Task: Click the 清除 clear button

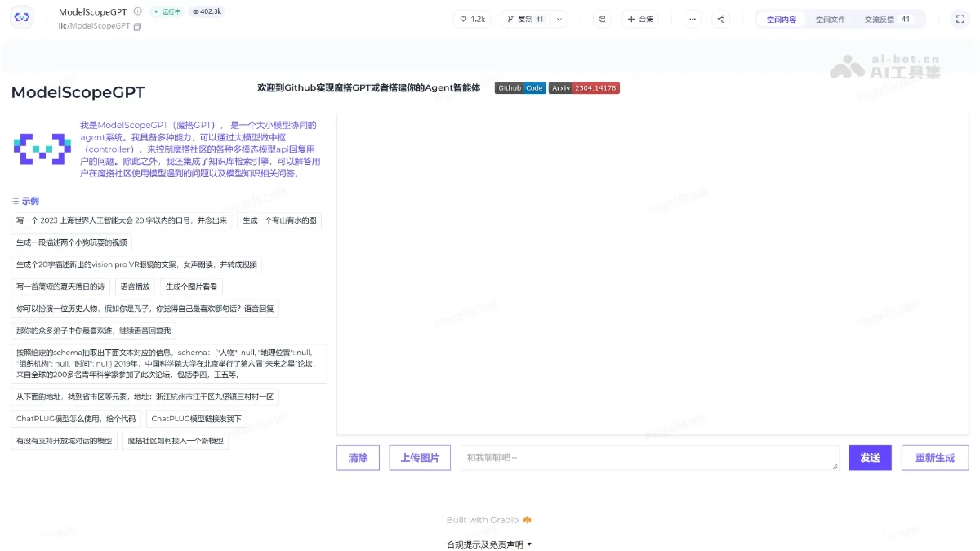Action: [358, 458]
